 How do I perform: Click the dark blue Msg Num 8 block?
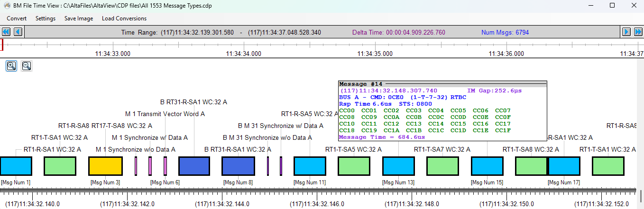point(238,166)
